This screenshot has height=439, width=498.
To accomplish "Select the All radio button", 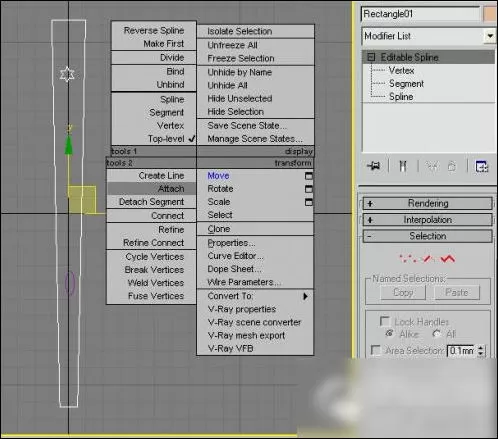I will [436, 334].
